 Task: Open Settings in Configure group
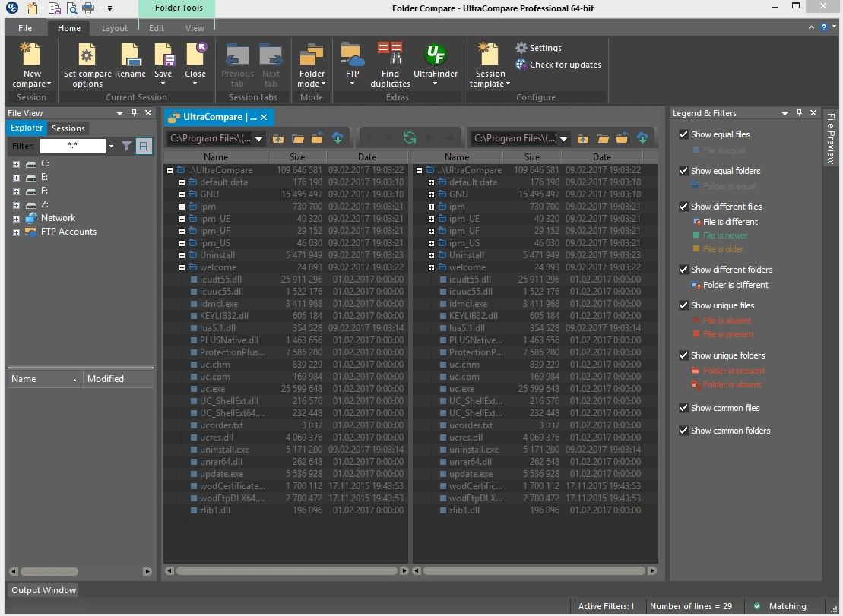(x=539, y=48)
